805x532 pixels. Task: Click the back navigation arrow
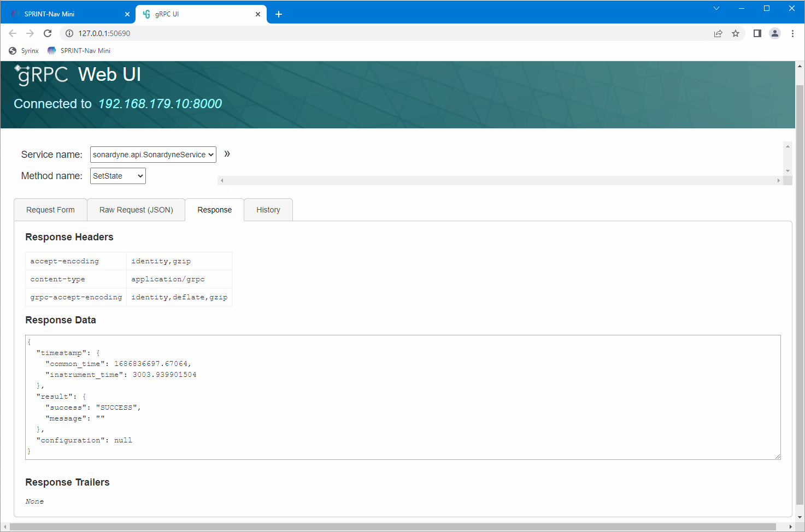tap(13, 33)
